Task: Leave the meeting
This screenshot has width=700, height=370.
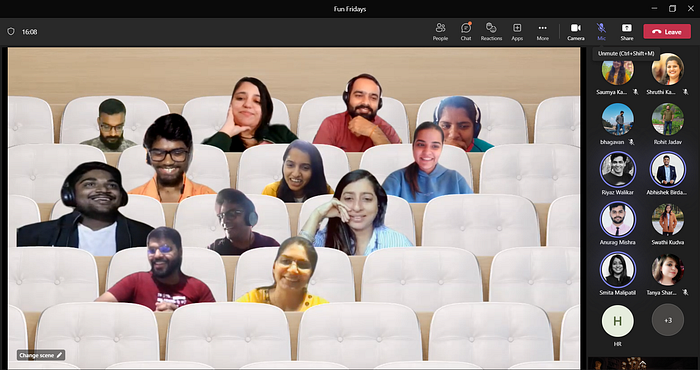Action: [667, 32]
